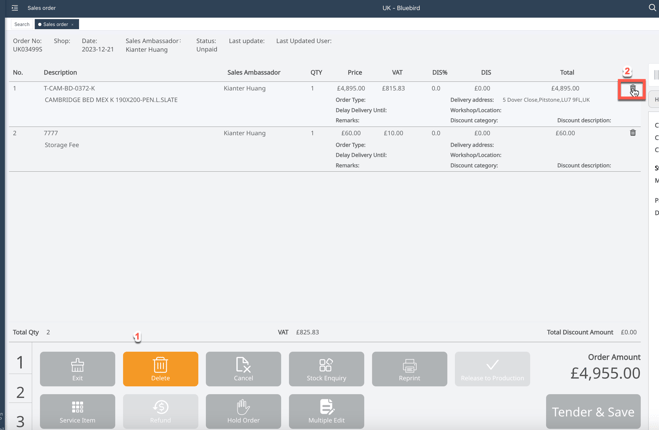Open Multiple Edit
This screenshot has width=659, height=430.
pos(326,411)
